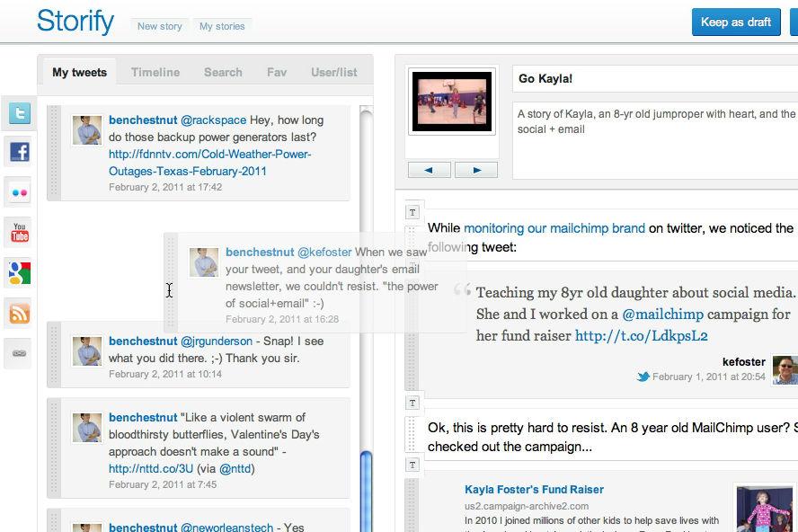Click benchestnut name on the Valentine's Day tweet
This screenshot has width=798, height=532.
point(143,418)
